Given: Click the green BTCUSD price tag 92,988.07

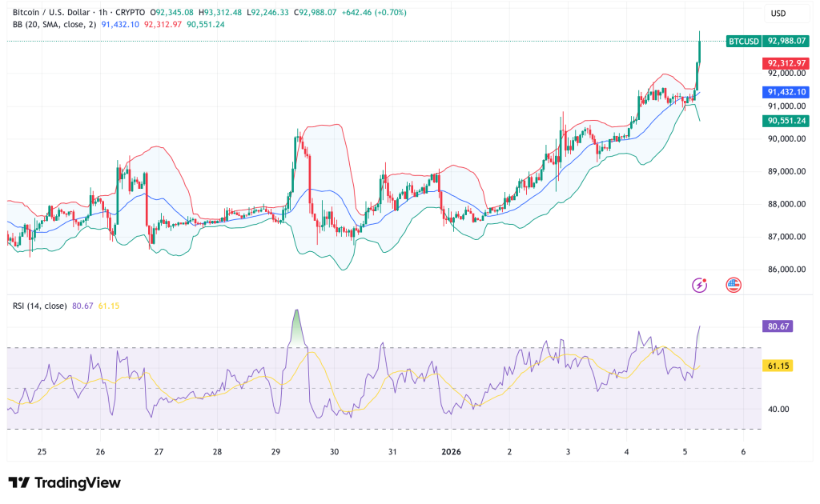Looking at the screenshot, I should [769, 42].
